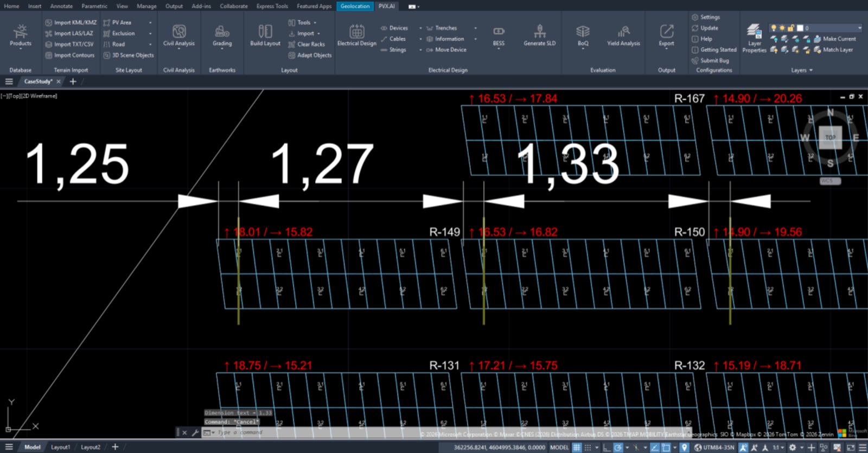Viewport: 868px width, 453px height.
Task: Open Electrical Design tool
Action: click(356, 35)
